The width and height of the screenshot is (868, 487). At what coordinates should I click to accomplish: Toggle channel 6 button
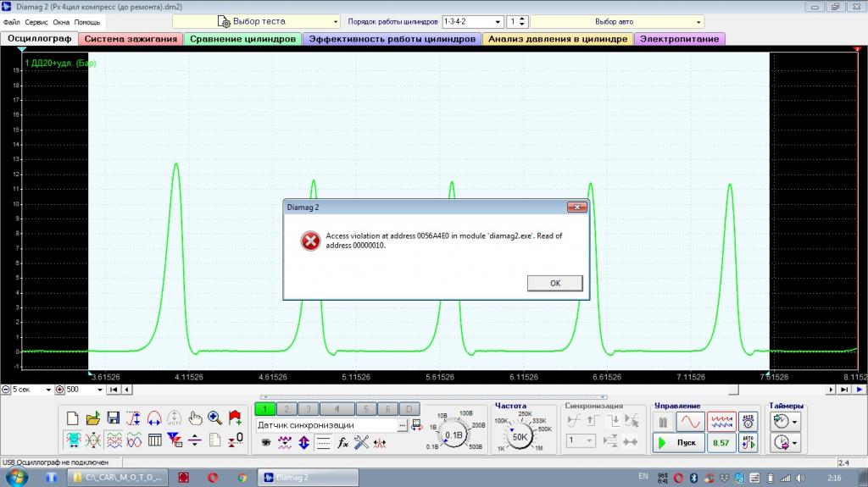(x=387, y=409)
